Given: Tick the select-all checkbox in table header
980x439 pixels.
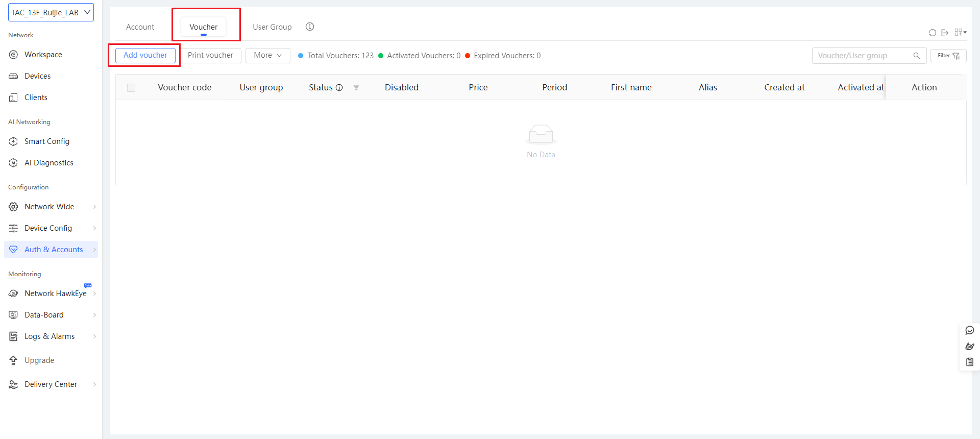Looking at the screenshot, I should [x=131, y=88].
